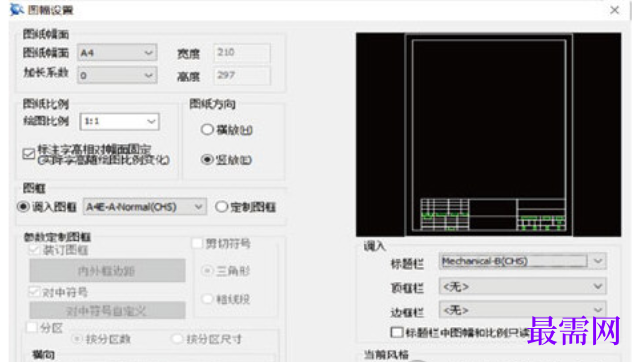Open the 边框栏 dropdown showing <无>
The image size is (639, 362).
click(x=522, y=310)
